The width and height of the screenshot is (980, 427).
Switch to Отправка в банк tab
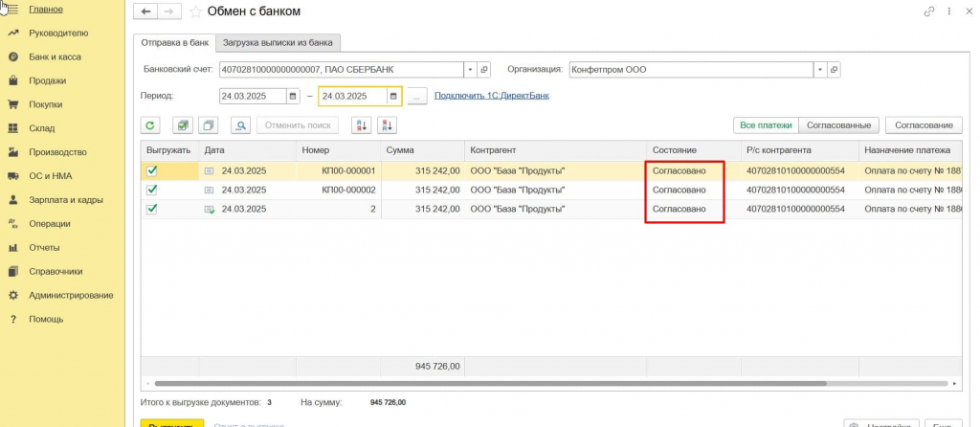175,42
